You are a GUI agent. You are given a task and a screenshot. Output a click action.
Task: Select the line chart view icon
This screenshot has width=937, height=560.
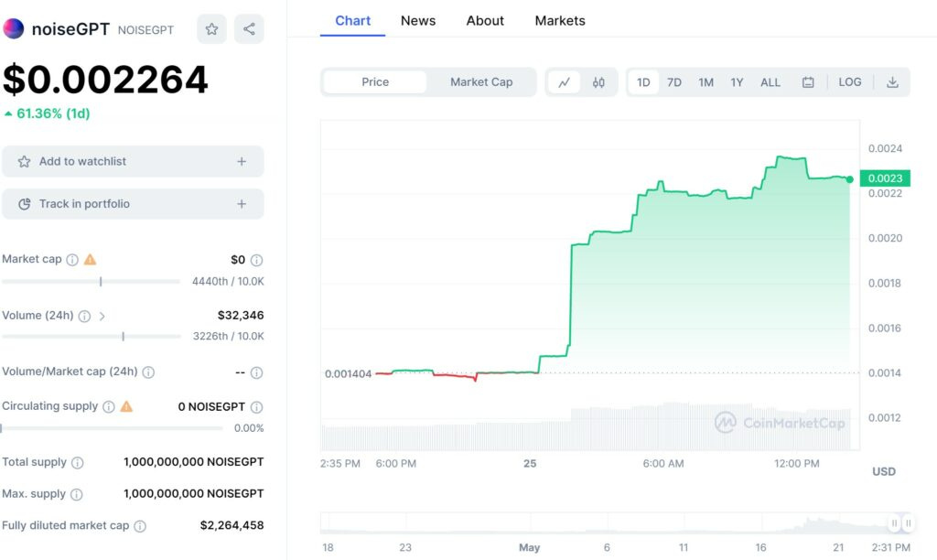coord(564,82)
